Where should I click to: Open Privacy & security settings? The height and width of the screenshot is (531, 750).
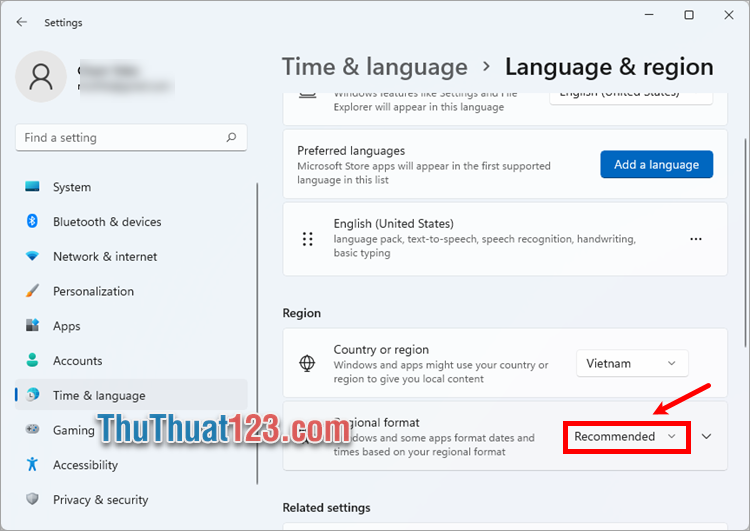point(131,499)
